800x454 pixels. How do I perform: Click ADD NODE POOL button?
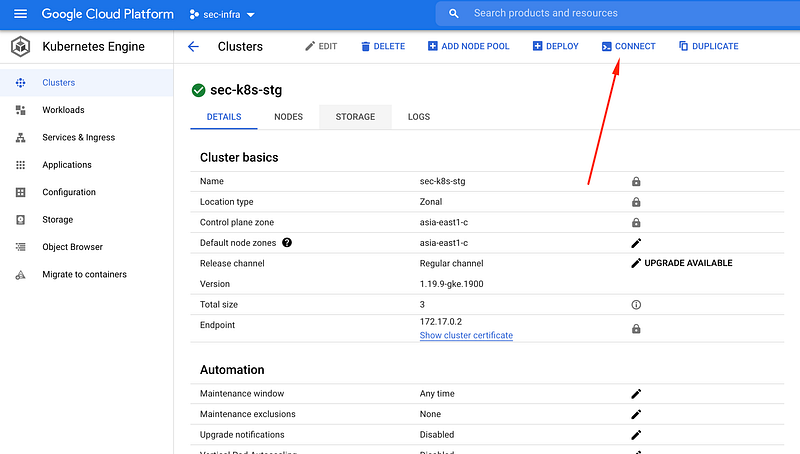[468, 46]
